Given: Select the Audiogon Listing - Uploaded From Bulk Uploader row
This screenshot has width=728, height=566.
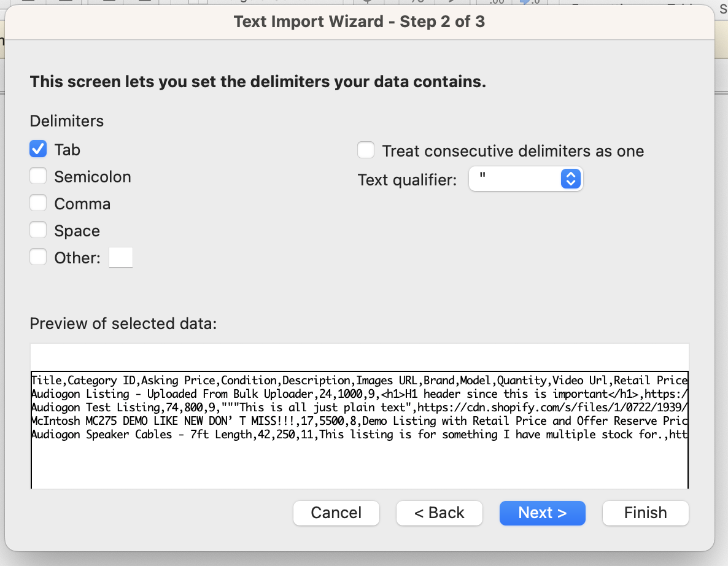Looking at the screenshot, I should coord(359,393).
